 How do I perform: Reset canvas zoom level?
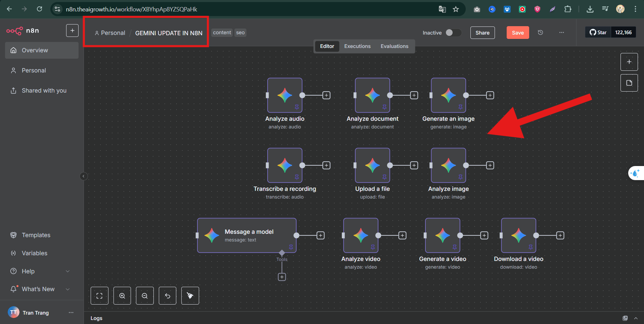pyautogui.click(x=168, y=295)
